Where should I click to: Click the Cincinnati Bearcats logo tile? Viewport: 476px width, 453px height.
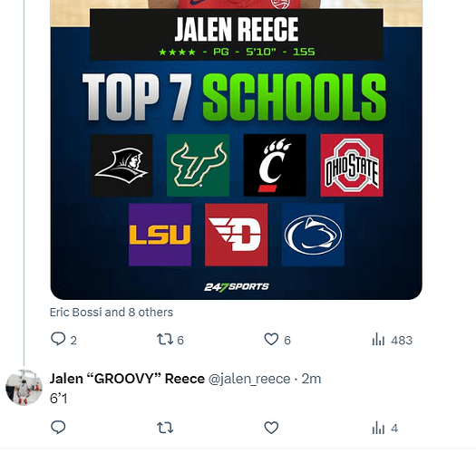click(x=275, y=166)
